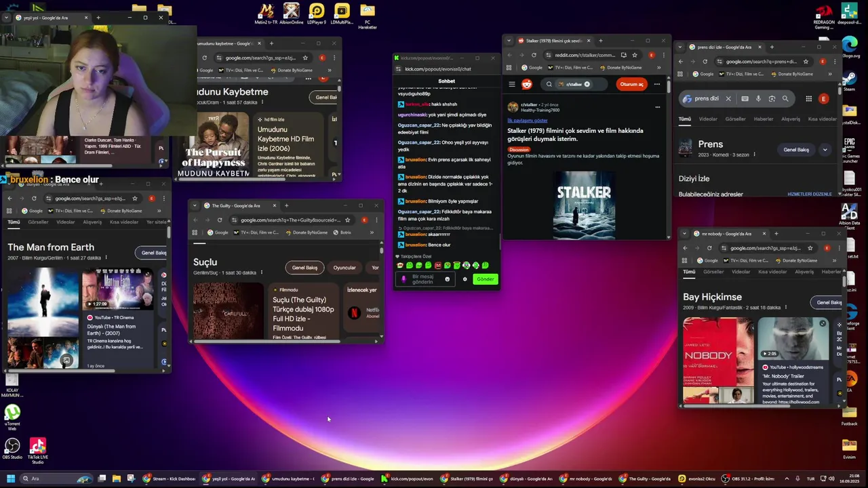Open 'İlk paylaşımı göster' link on Reddit

pyautogui.click(x=527, y=121)
